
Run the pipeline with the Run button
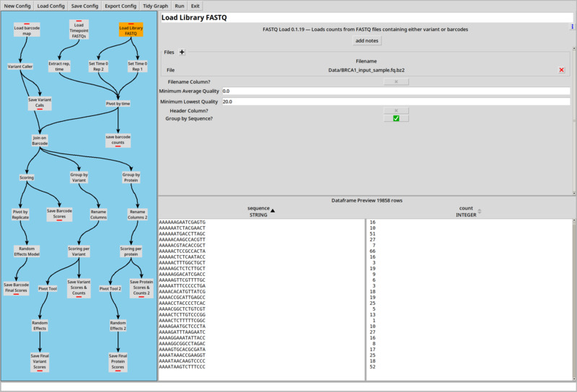[x=180, y=6]
